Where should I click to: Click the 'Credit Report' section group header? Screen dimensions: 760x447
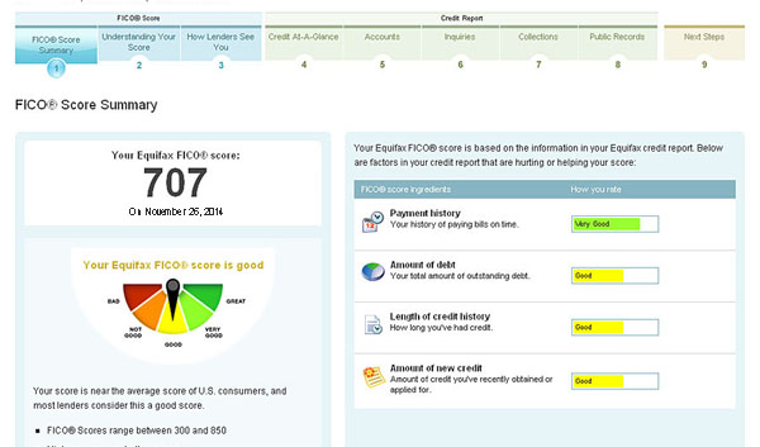coord(461,18)
